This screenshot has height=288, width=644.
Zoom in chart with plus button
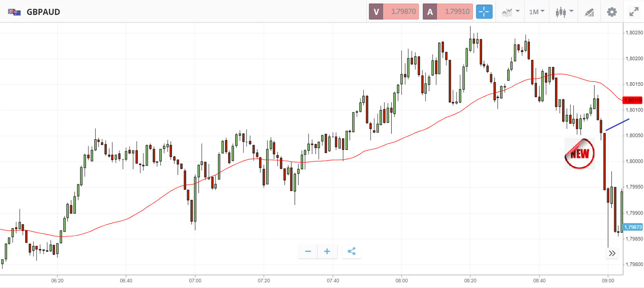point(327,251)
